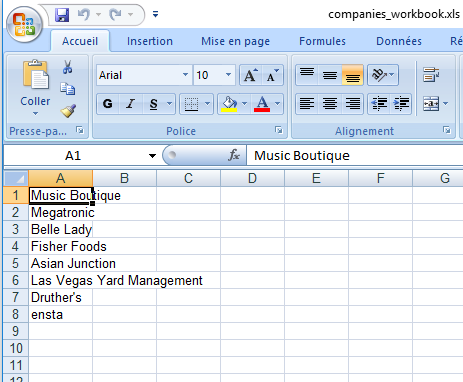
Task: Decrease the cell indent
Action: 379,104
